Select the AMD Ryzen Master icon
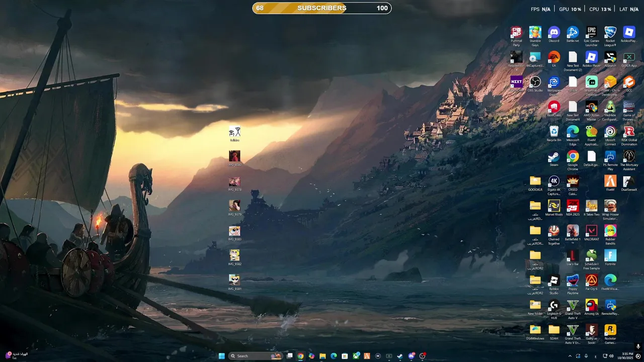The height and width of the screenshot is (362, 644). click(x=591, y=110)
